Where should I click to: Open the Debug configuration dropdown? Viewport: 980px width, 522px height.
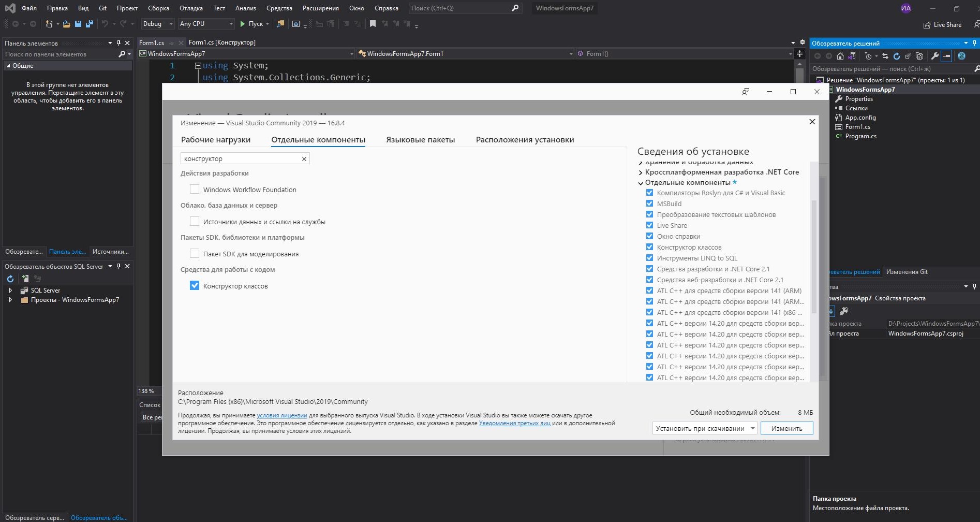(157, 24)
